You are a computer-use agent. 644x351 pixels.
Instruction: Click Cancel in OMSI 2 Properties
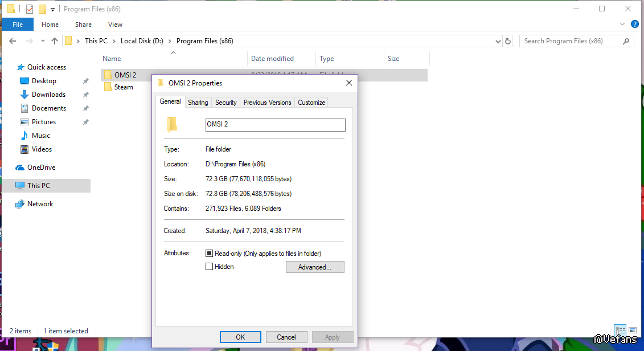[x=286, y=337]
